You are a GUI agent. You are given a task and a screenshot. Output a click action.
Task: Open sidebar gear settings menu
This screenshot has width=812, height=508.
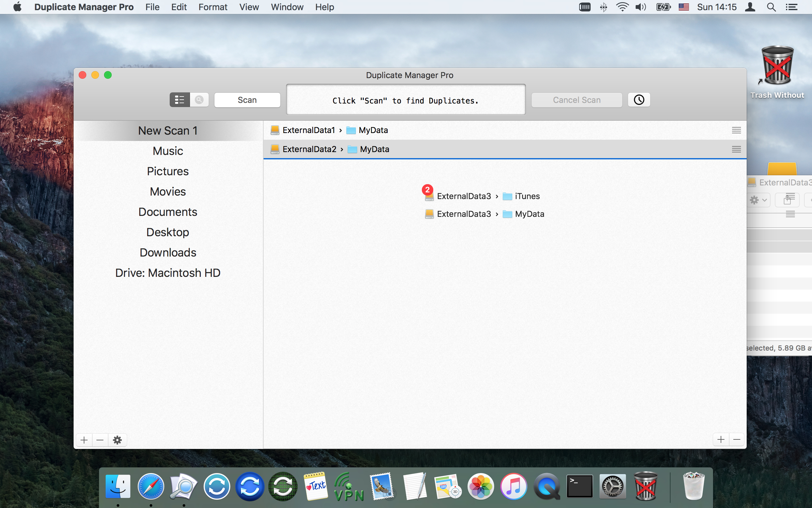point(117,440)
